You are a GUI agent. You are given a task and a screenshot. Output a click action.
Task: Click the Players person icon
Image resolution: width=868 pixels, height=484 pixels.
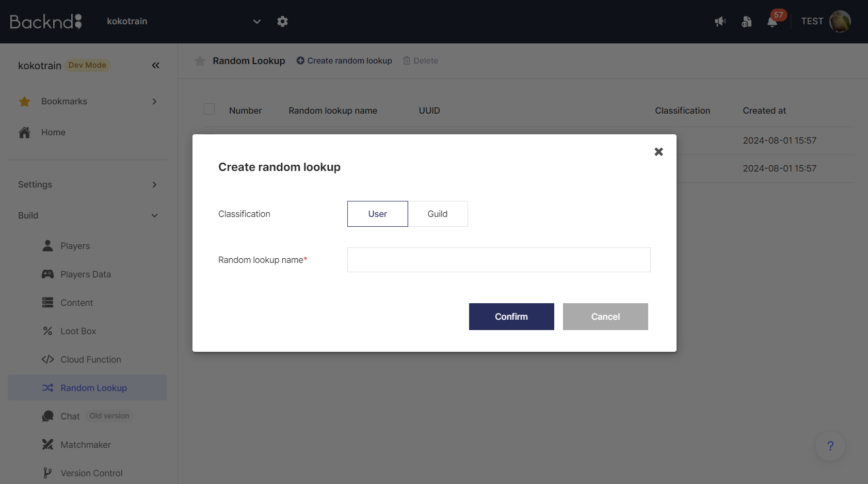pos(47,246)
